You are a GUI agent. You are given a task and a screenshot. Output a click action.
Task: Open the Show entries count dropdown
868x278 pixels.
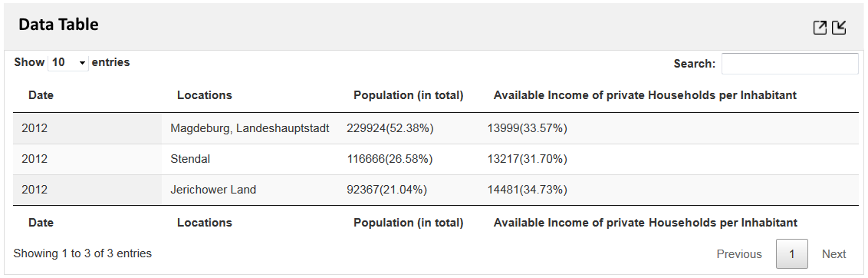pos(69,63)
